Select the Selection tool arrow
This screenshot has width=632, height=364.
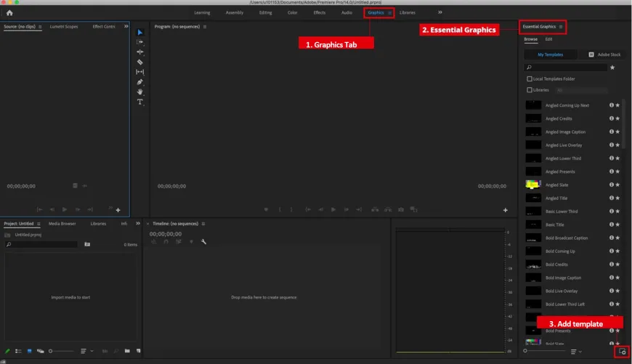click(140, 32)
